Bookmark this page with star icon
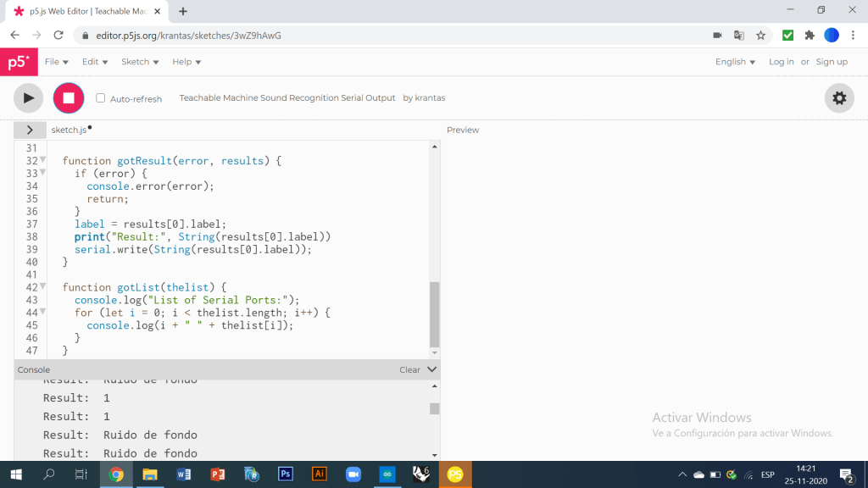The width and height of the screenshot is (868, 488). pyautogui.click(x=761, y=36)
